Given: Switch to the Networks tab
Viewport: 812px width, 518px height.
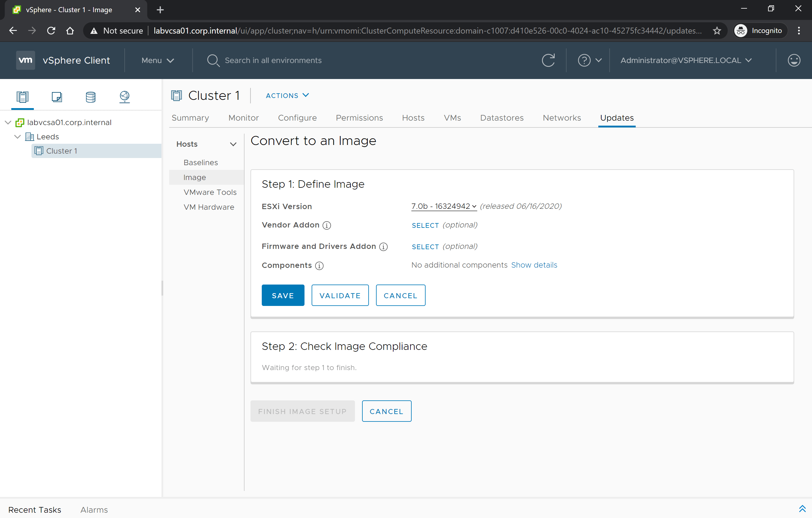Looking at the screenshot, I should [x=562, y=118].
